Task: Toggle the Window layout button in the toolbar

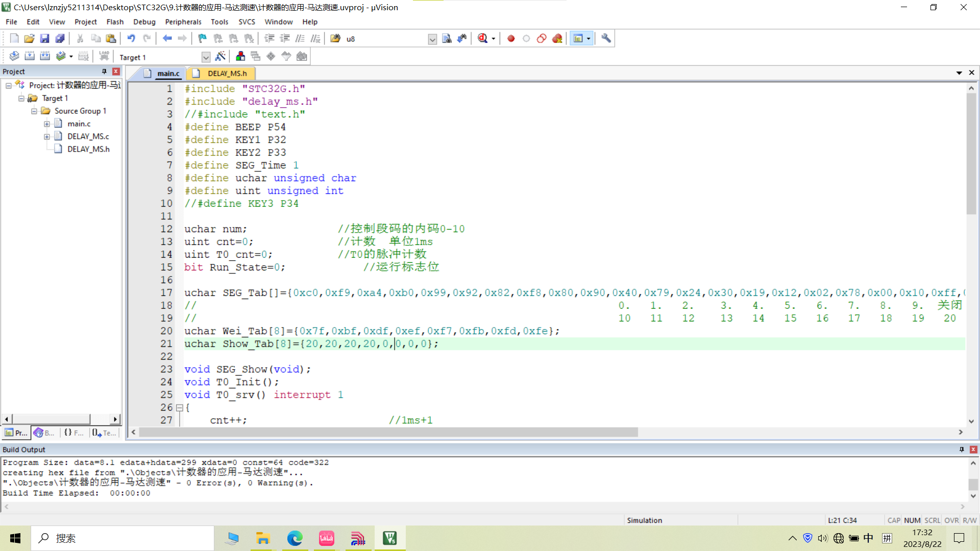Action: (578, 38)
